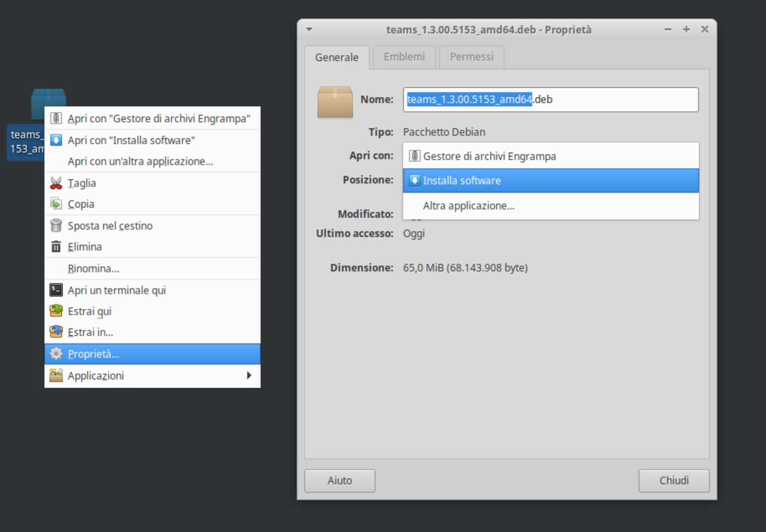The image size is (766, 532).
Task: Click the Copia clipboard icon
Action: (x=56, y=203)
